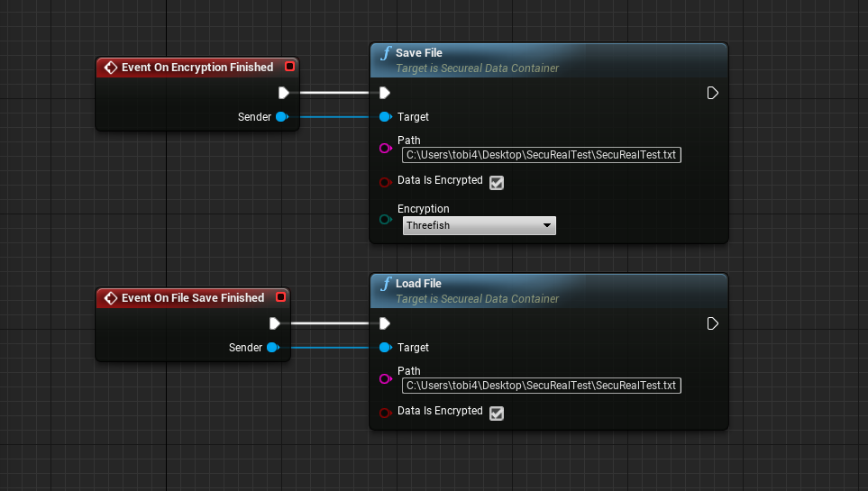This screenshot has width=868, height=491.
Task: Click Sender pin on Encryption Finished event
Action: 281,117
